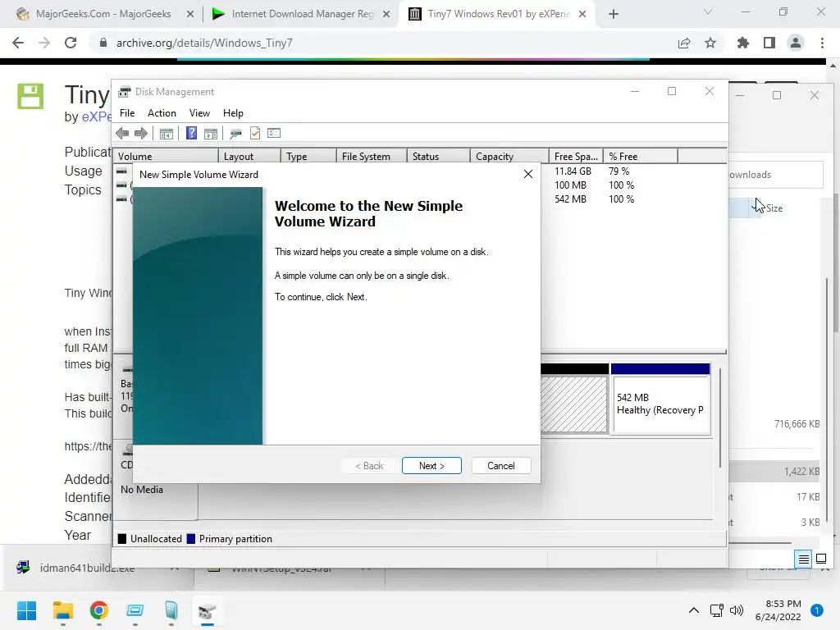Cancel the New Simple Volume Wizard
The height and width of the screenshot is (630, 840).
coord(501,466)
